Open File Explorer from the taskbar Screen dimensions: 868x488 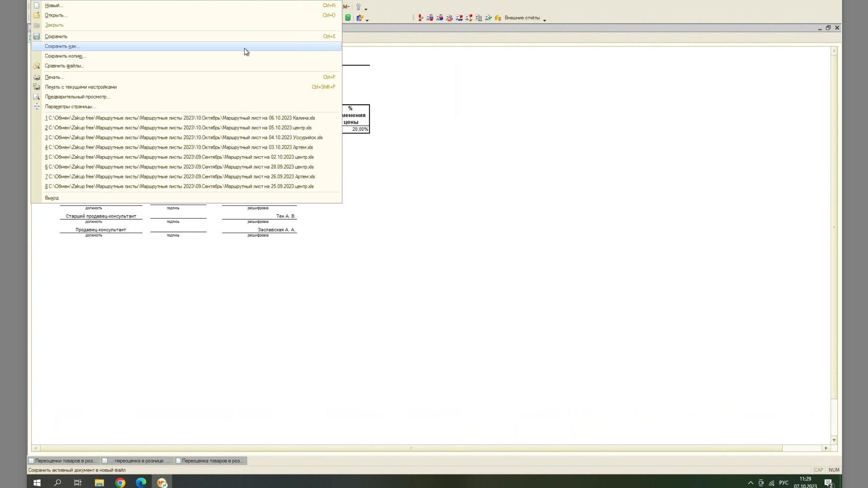(99, 482)
